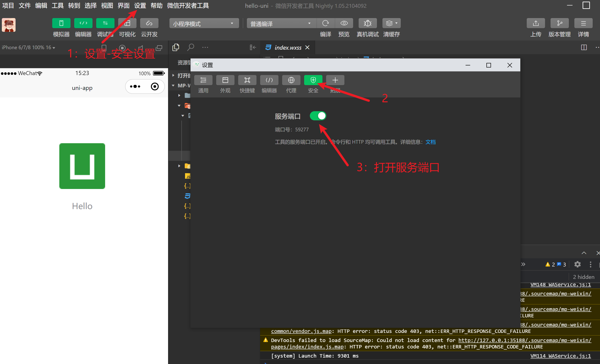Viewport: 600px width, 364px height.
Task: Select the JS file in tree
Action: pyautogui.click(x=187, y=176)
